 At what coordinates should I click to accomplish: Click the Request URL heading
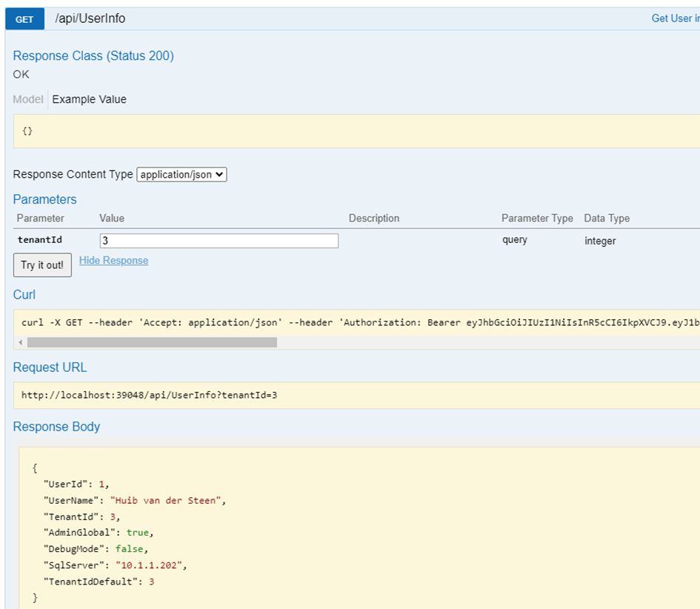click(50, 367)
